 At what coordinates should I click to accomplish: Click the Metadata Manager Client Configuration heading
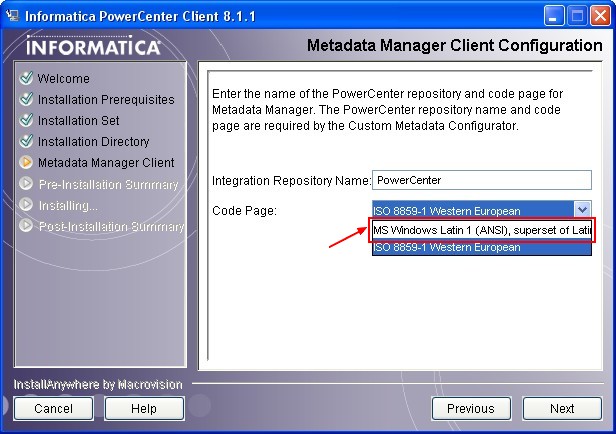click(455, 46)
